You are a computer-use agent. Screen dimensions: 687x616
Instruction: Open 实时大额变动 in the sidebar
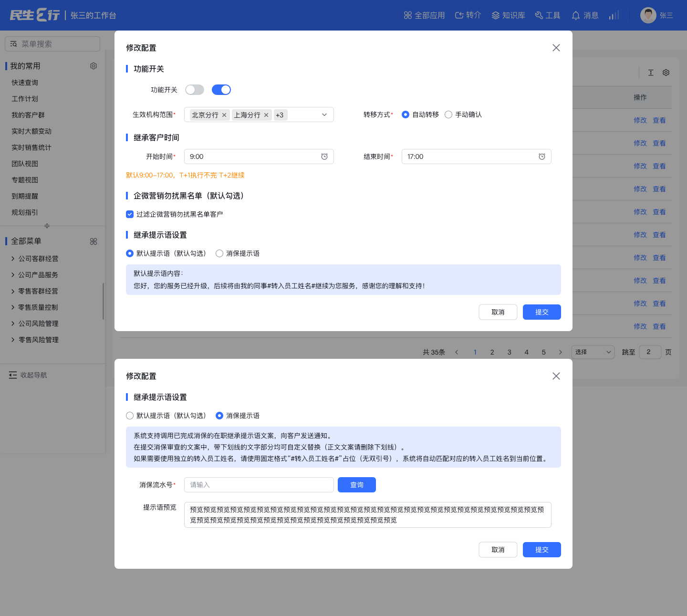coord(31,131)
